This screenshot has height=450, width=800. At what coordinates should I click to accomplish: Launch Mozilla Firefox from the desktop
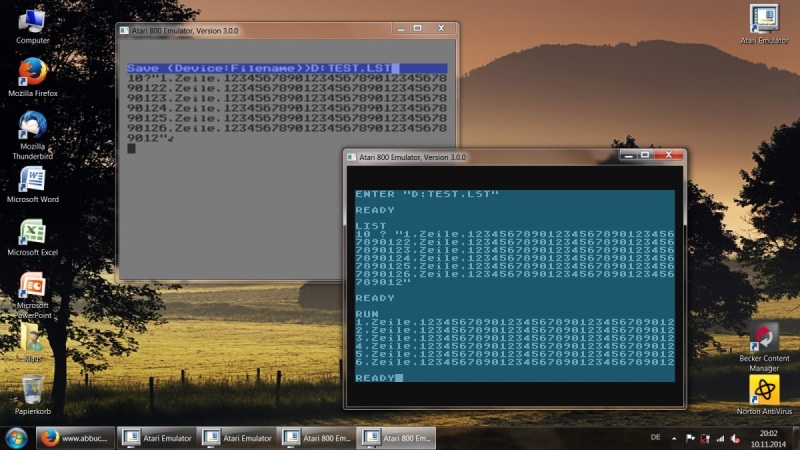[33, 78]
